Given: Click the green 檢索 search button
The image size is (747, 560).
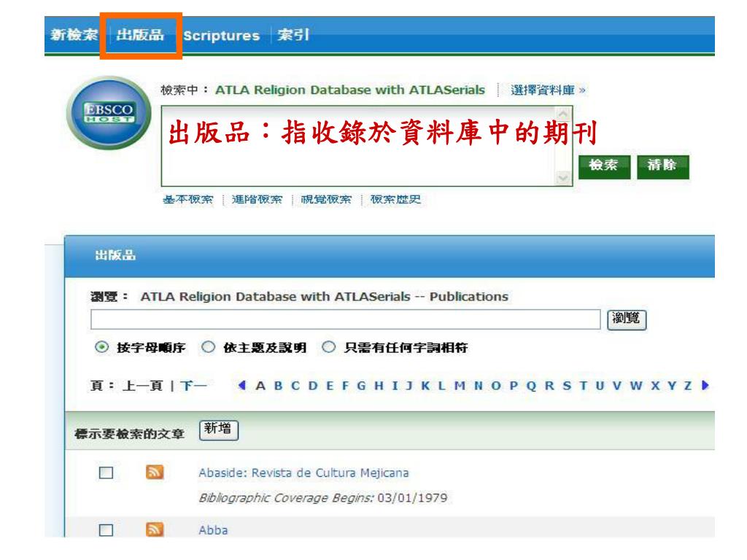Looking at the screenshot, I should pos(604,167).
